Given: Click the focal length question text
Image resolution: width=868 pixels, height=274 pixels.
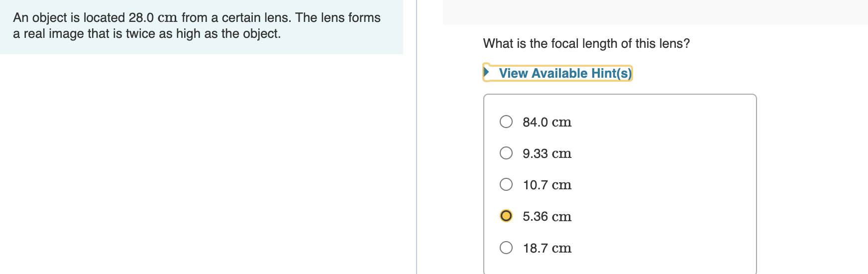Looking at the screenshot, I should [x=586, y=43].
